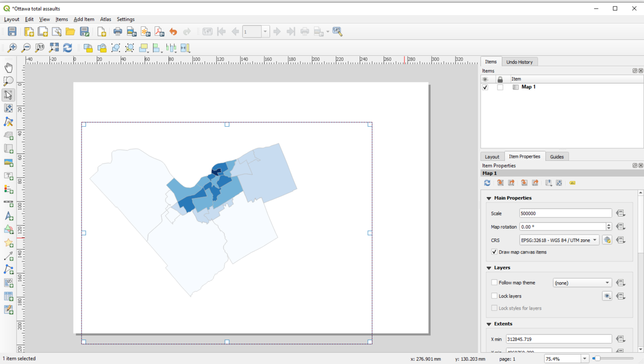Open the Atlas menu
Screen dimensions: 644x364
coord(105,19)
